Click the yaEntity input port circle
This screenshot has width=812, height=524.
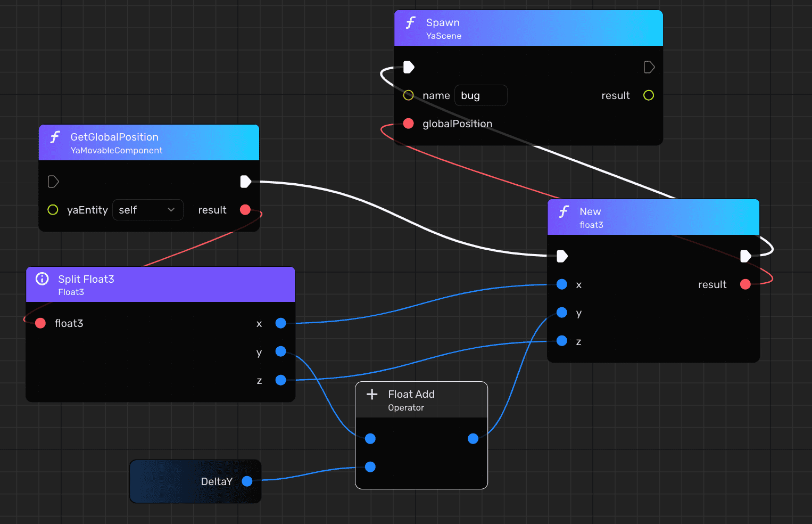click(x=53, y=210)
